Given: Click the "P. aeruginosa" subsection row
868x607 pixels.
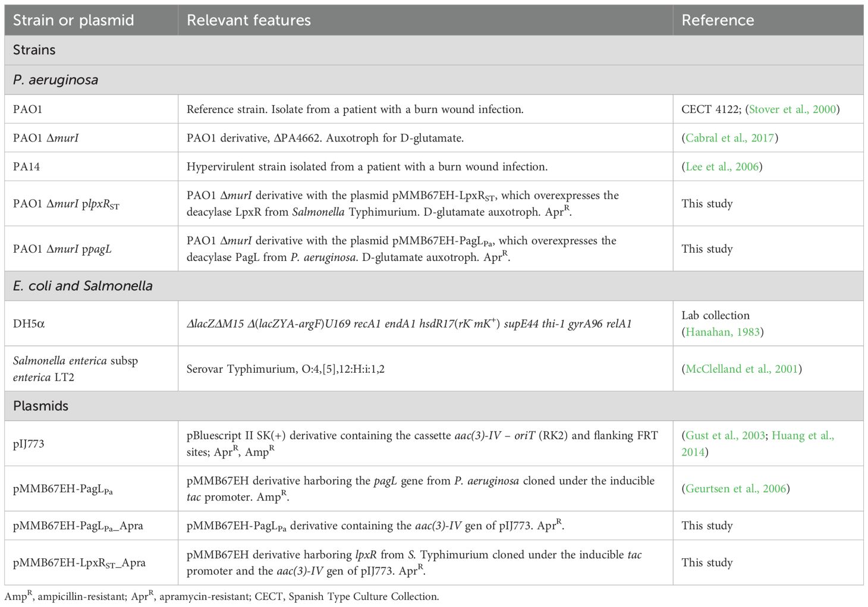Looking at the screenshot, I should tap(55, 80).
